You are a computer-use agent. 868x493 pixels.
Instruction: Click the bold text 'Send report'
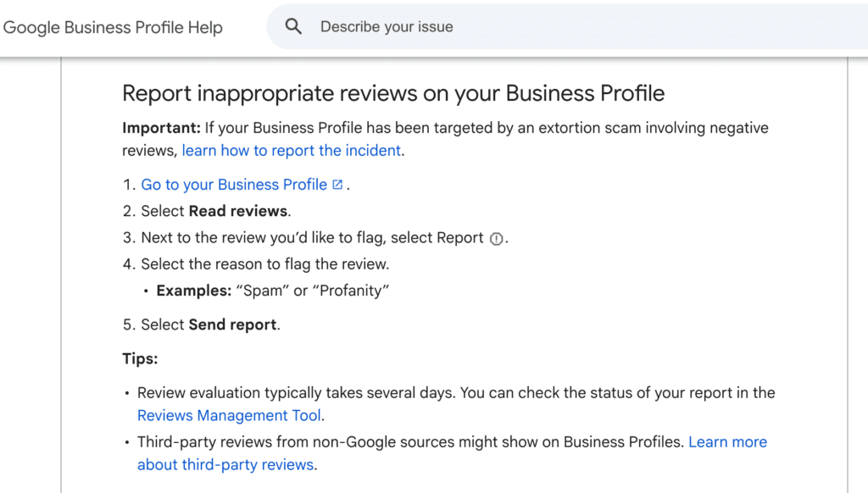click(x=232, y=324)
